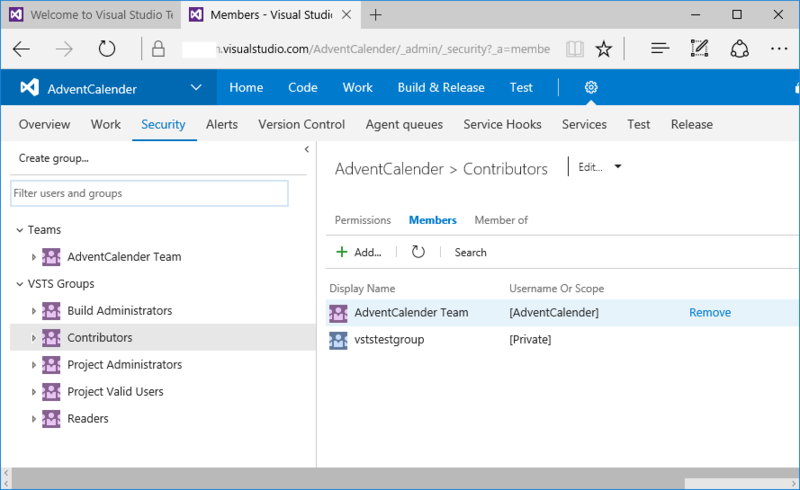
Task: Expand the Readers tree node
Action: click(x=34, y=419)
